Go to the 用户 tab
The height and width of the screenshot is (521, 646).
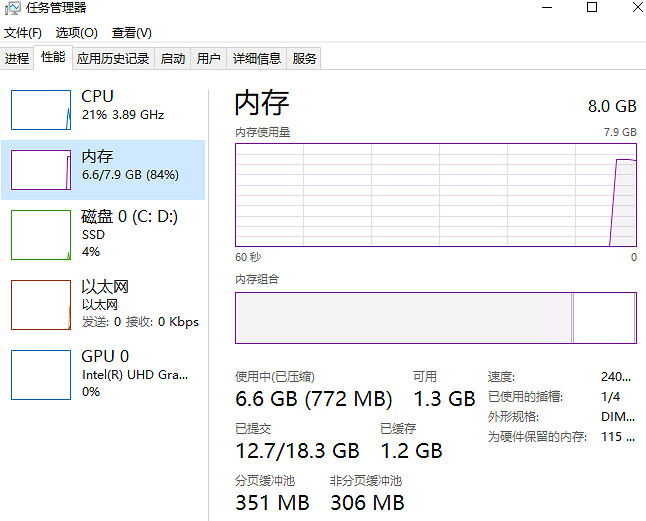pos(209,59)
